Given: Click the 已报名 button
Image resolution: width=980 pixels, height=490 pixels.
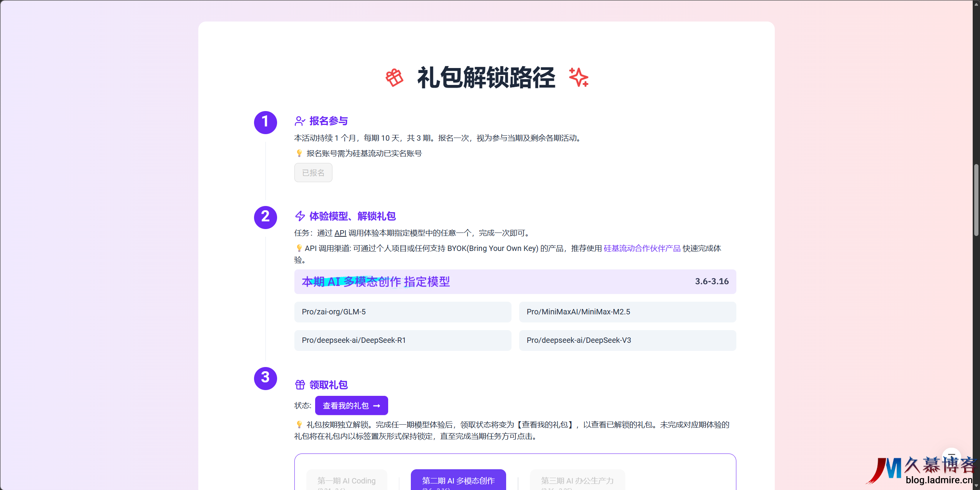Looking at the screenshot, I should [x=313, y=173].
